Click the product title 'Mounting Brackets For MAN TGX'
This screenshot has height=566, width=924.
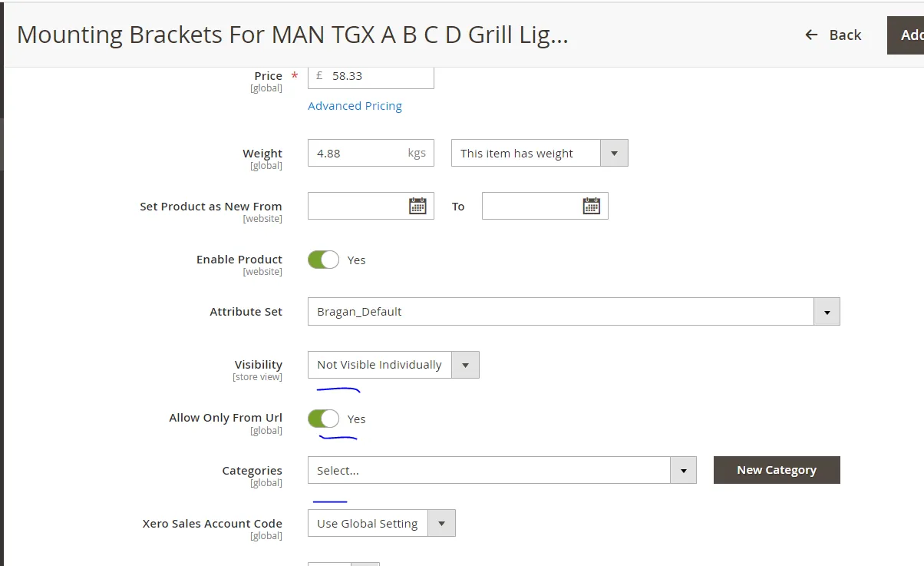(x=292, y=35)
